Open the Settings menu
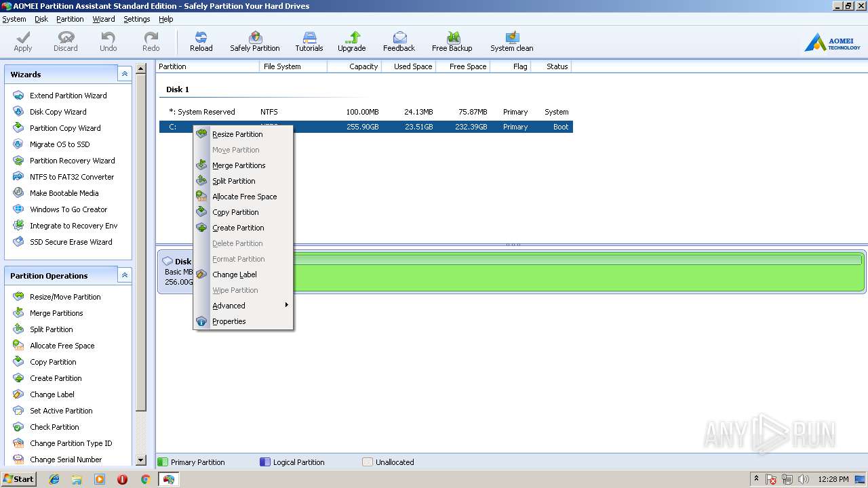Image resolution: width=868 pixels, height=488 pixels. click(136, 19)
